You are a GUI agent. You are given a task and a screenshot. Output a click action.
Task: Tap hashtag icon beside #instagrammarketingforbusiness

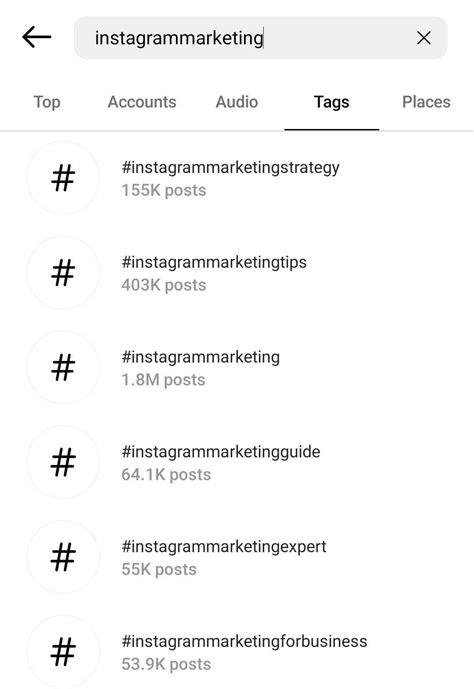[63, 652]
